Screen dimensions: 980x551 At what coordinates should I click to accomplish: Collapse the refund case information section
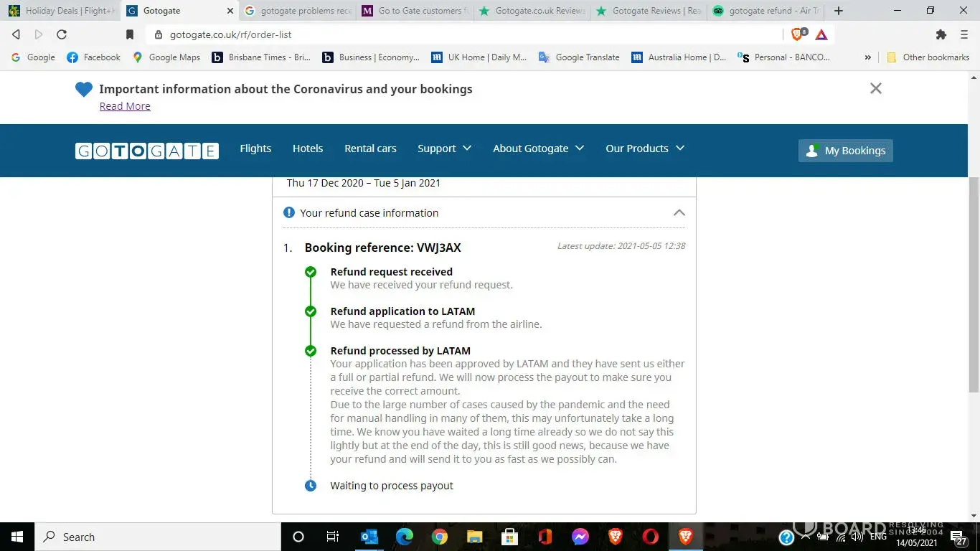point(679,212)
